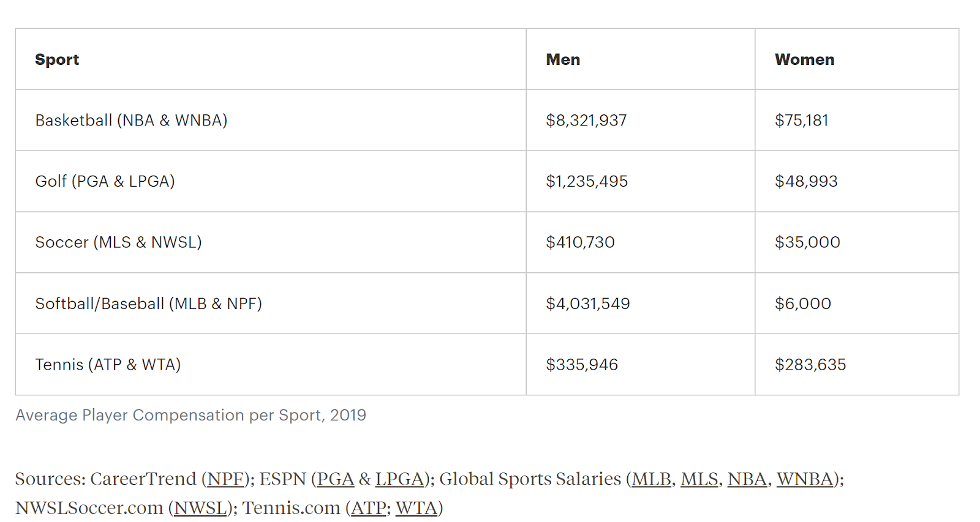Open the NPF source link
The height and width of the screenshot is (522, 980).
click(x=225, y=479)
